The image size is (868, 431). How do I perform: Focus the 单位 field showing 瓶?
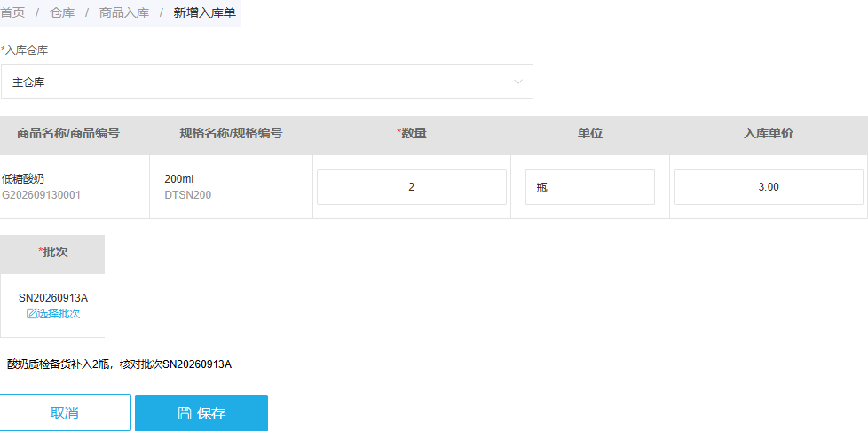click(x=590, y=187)
